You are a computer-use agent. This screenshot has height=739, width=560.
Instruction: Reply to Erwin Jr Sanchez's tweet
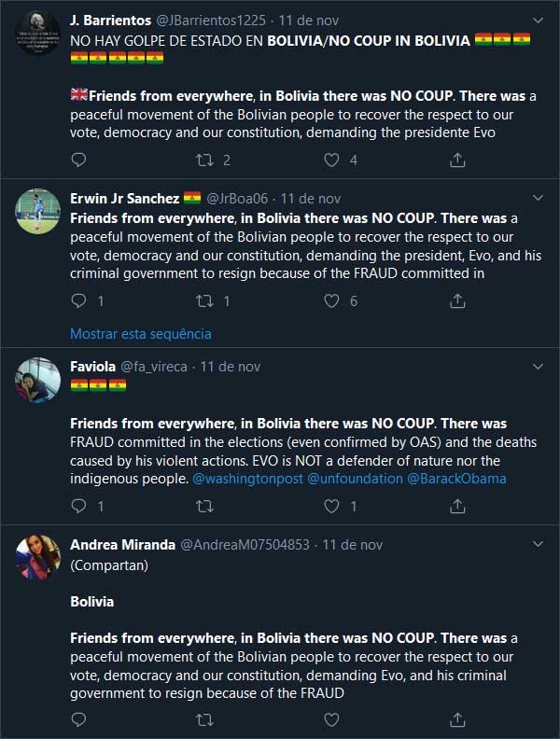point(78,300)
